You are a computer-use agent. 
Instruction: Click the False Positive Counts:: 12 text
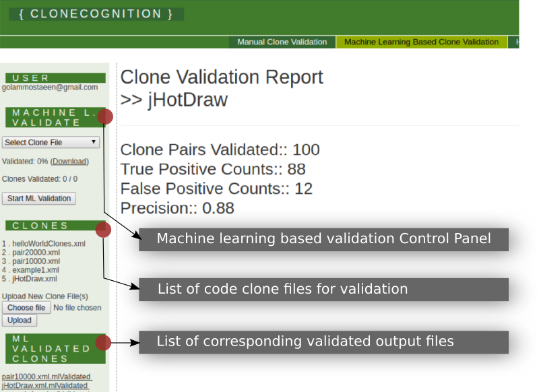(x=216, y=189)
